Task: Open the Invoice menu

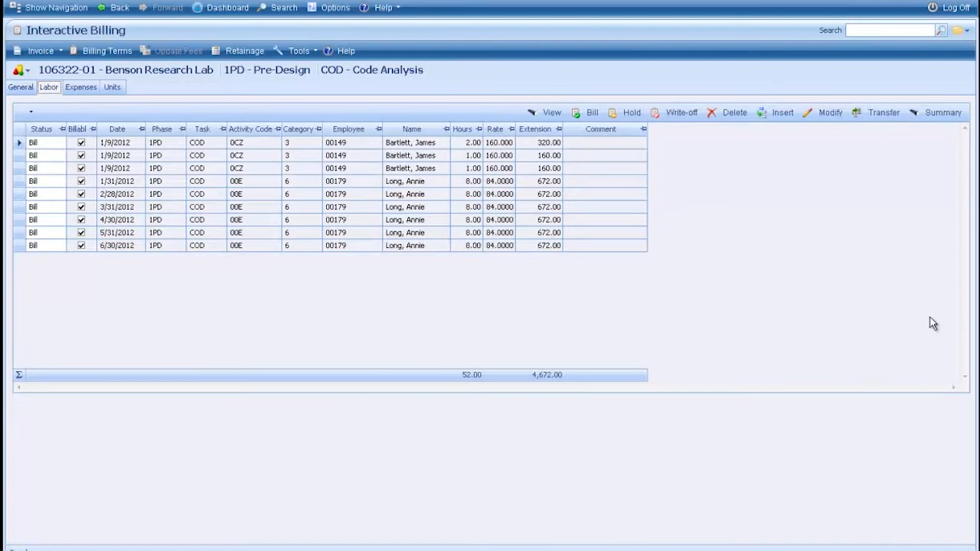Action: coord(41,51)
